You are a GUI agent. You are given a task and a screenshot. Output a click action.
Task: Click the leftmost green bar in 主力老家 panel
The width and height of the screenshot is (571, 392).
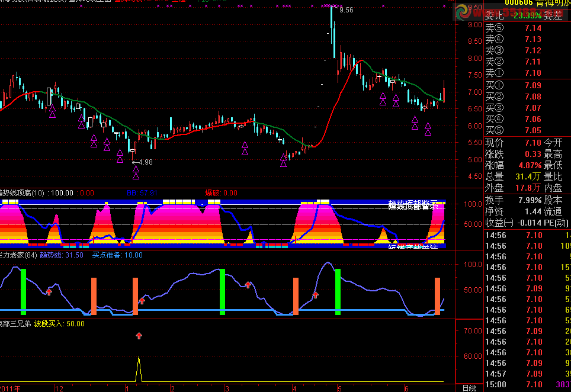pos(24,291)
